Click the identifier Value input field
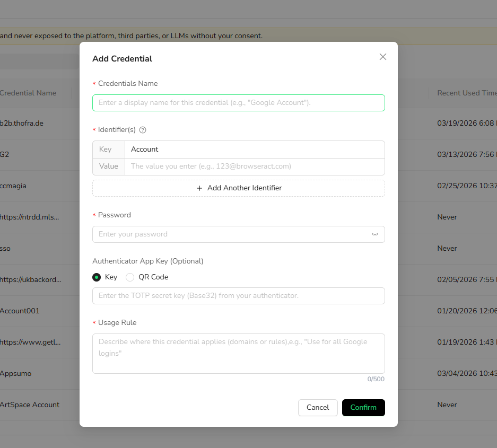Screen dimensions: 497x448 pos(255,166)
